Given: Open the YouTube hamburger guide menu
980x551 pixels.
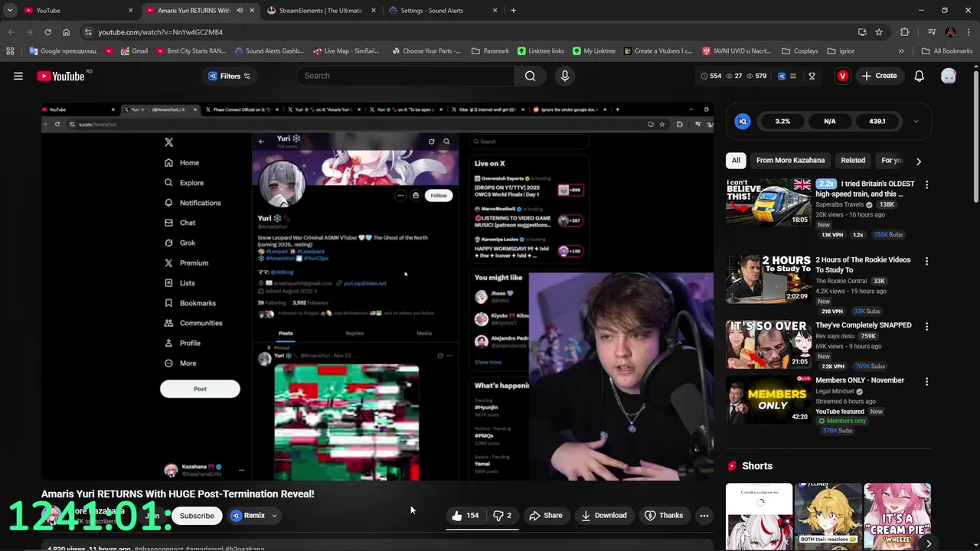Looking at the screenshot, I should tap(18, 76).
